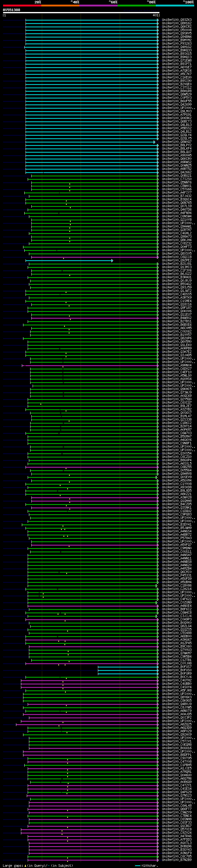Click the UniRef100_Q8W0Q7 hit label
197x868 pixels.
click(177, 142)
